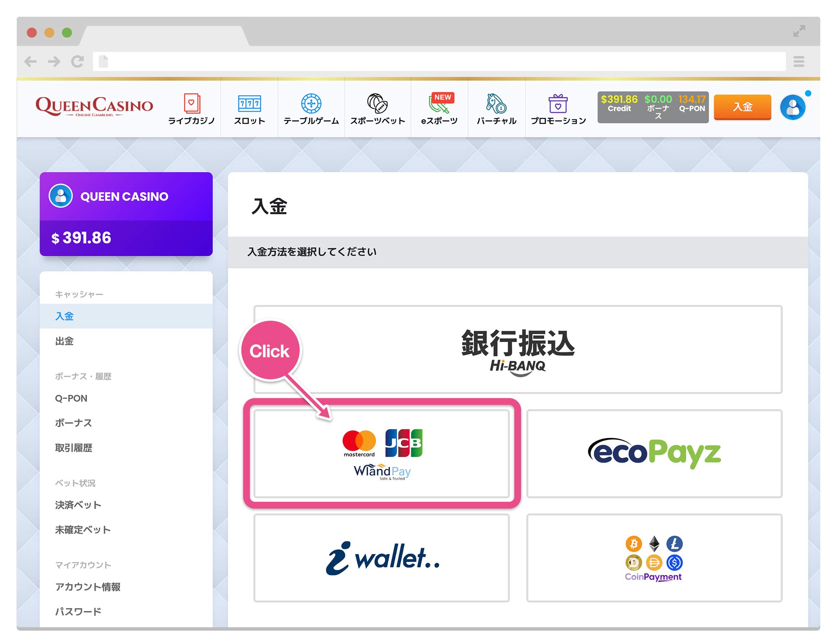
Task: Click the Queen Casino logo
Action: coord(94,107)
